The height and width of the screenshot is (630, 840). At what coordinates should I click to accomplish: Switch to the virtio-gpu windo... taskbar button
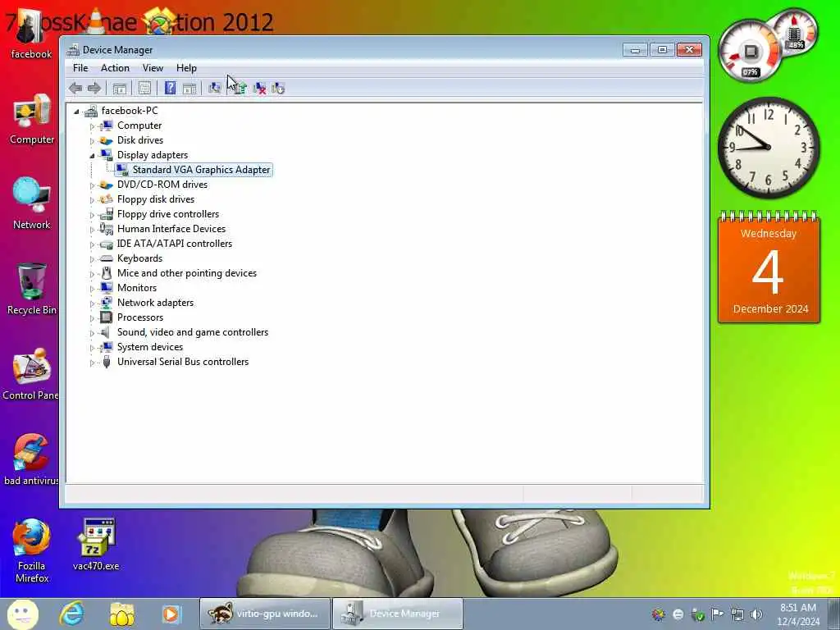point(265,614)
